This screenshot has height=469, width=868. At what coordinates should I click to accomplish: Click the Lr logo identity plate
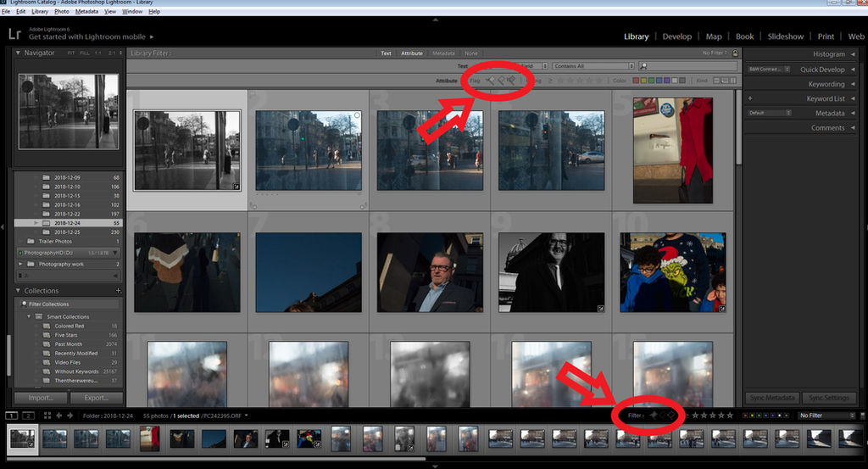pos(15,34)
